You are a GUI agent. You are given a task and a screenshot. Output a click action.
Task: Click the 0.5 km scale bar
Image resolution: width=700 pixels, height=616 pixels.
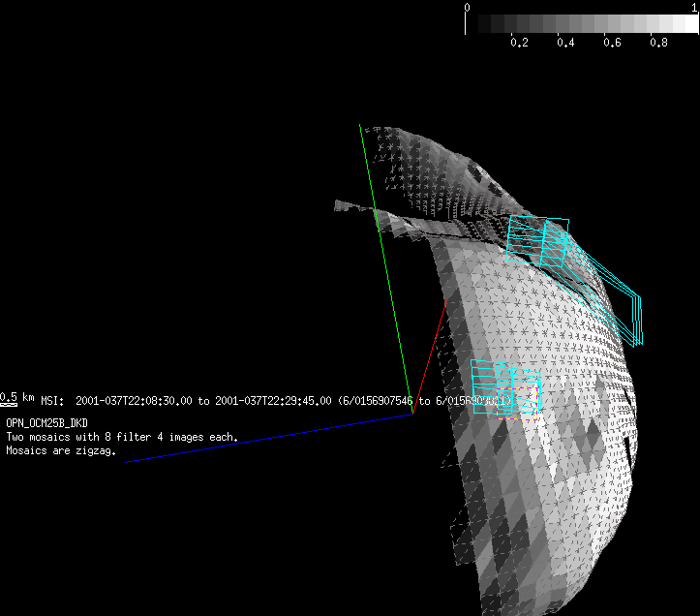[x=9, y=398]
